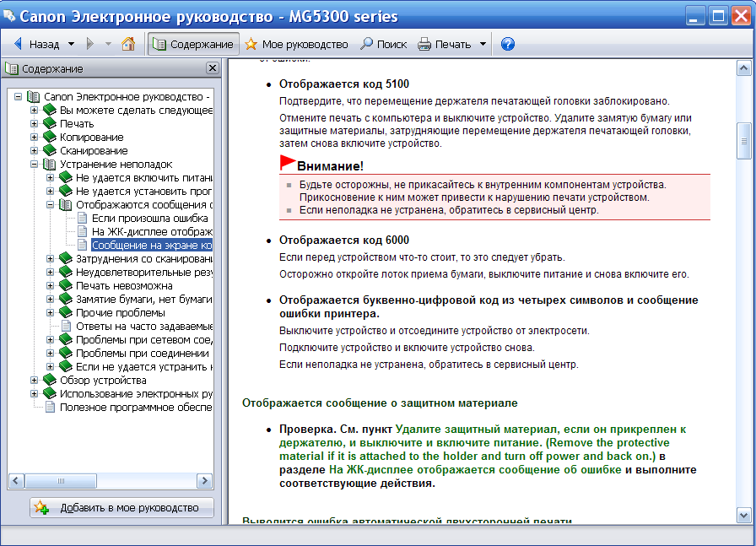This screenshot has height=546, width=756.
Task: Click the green book icon beside Копирование
Action: 50,137
